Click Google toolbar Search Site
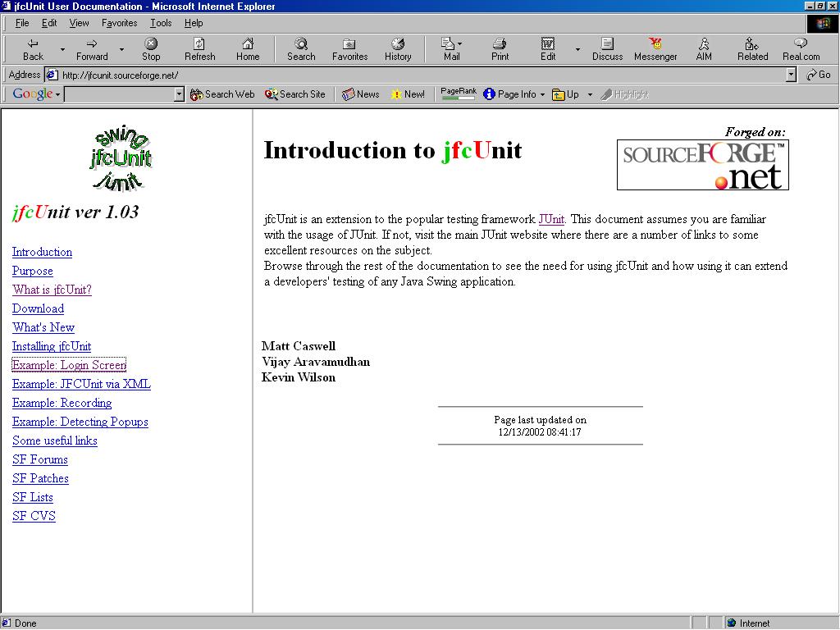The width and height of the screenshot is (840, 630). pyautogui.click(x=295, y=94)
